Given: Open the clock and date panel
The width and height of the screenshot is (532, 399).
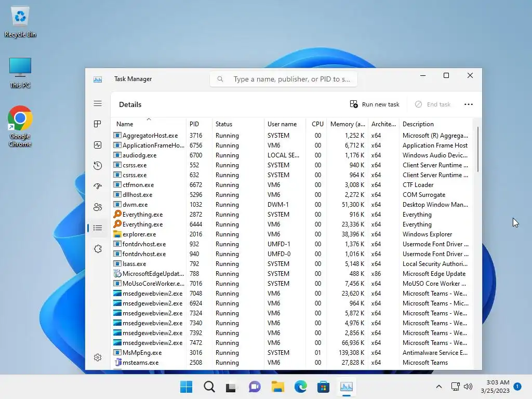Looking at the screenshot, I should [495, 387].
